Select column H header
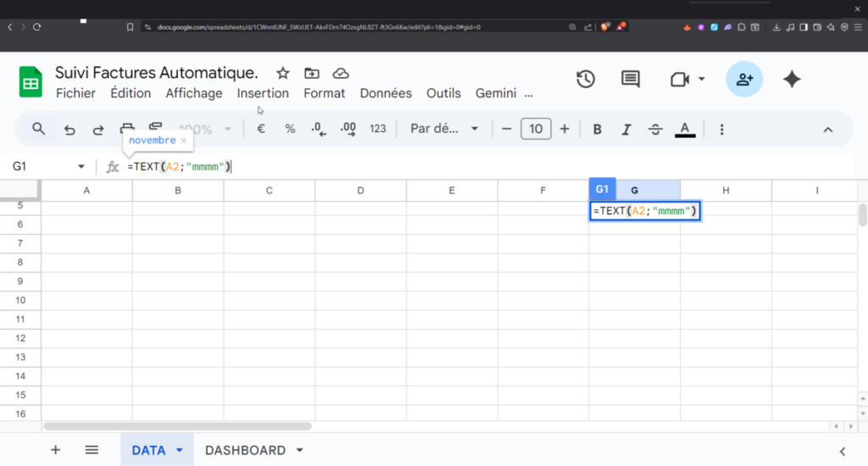Viewport: 868px width, 466px height. click(726, 191)
